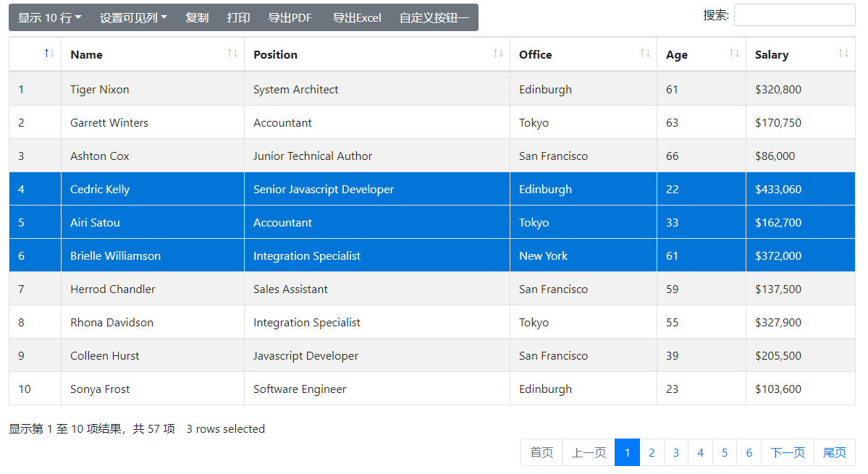The image size is (868, 474).
Task: Click the 3 rows selected status text
Action: (225, 428)
